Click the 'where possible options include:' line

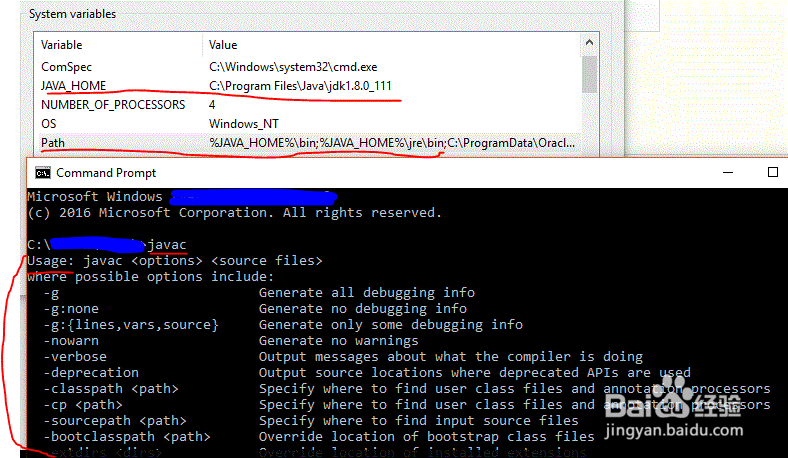pos(151,277)
